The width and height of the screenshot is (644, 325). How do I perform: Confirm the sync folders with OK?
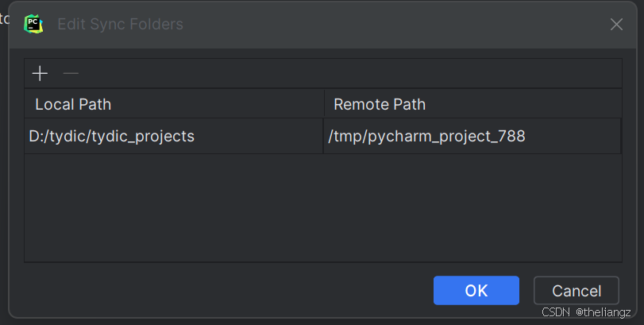pos(476,291)
